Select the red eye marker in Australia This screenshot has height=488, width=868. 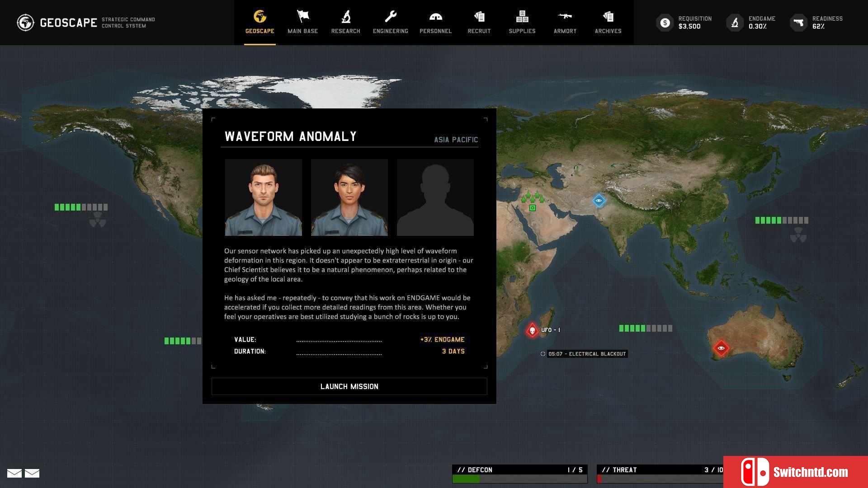point(721,348)
